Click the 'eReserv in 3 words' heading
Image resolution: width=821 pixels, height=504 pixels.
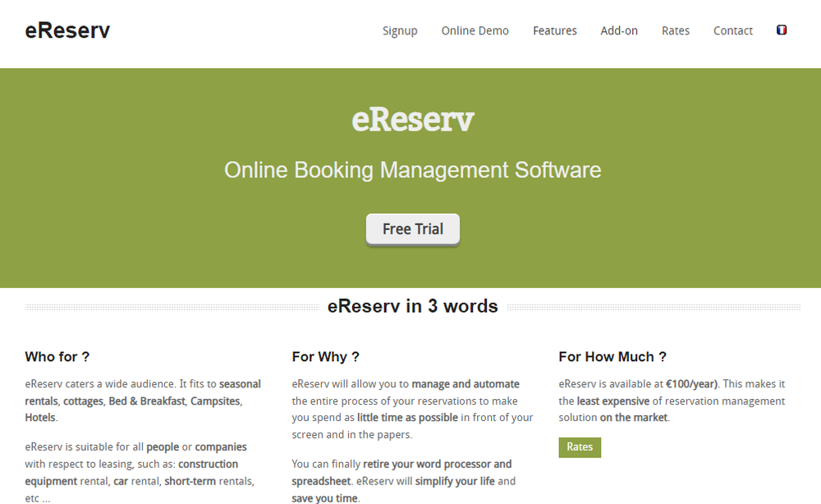coord(413,306)
